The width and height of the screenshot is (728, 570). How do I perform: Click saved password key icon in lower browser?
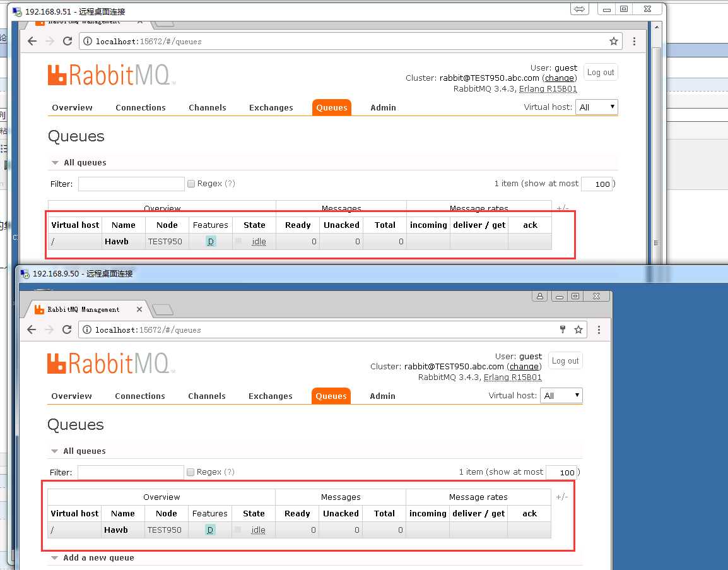coord(563,330)
